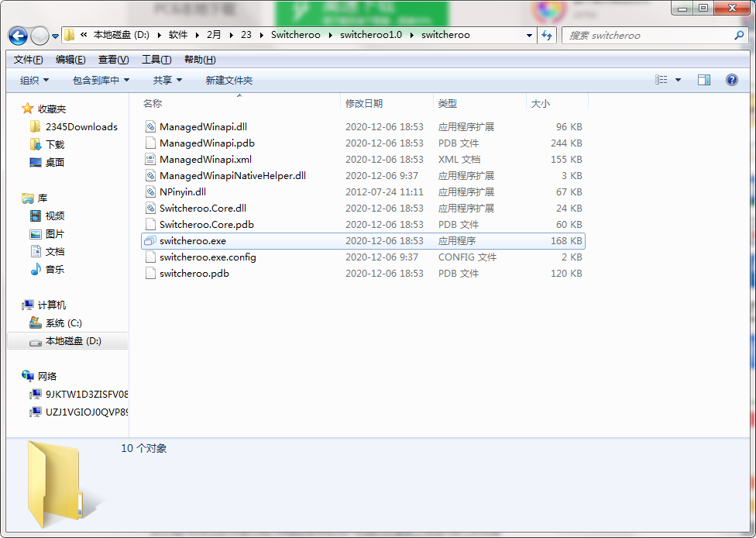Select ManagedWinapi.pdb file icon
Viewport: 756px width, 538px height.
[150, 143]
